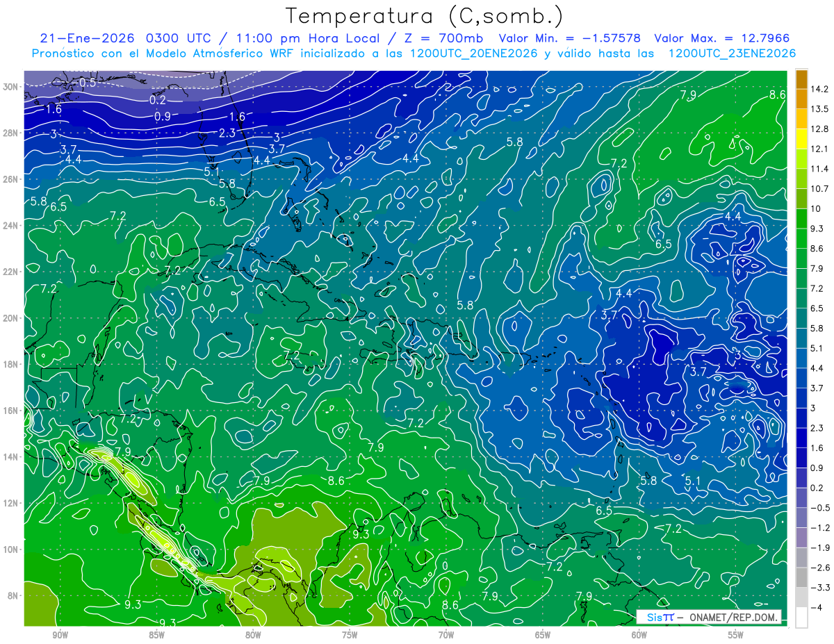
Task: Click the "Valor Min. = -1.57578" text
Action: tap(570, 38)
